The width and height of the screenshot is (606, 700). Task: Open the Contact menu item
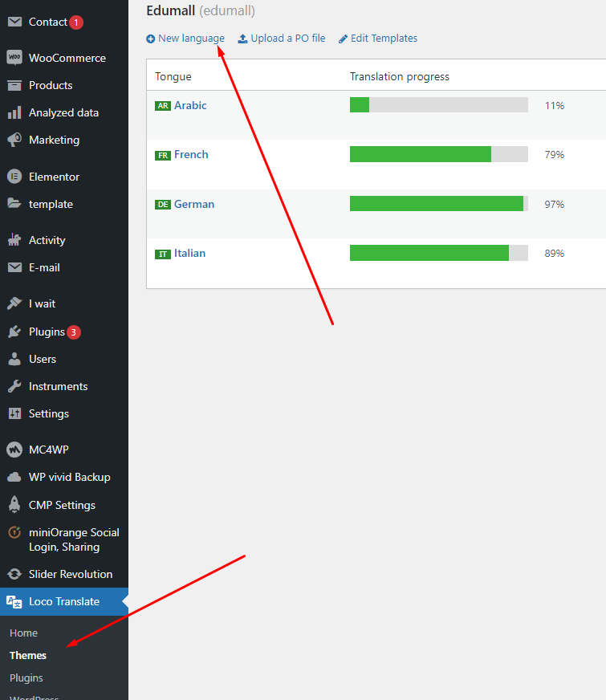47,22
